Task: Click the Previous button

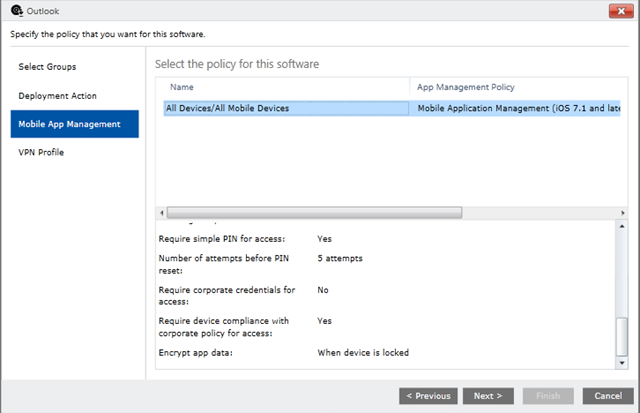Action: [428, 396]
